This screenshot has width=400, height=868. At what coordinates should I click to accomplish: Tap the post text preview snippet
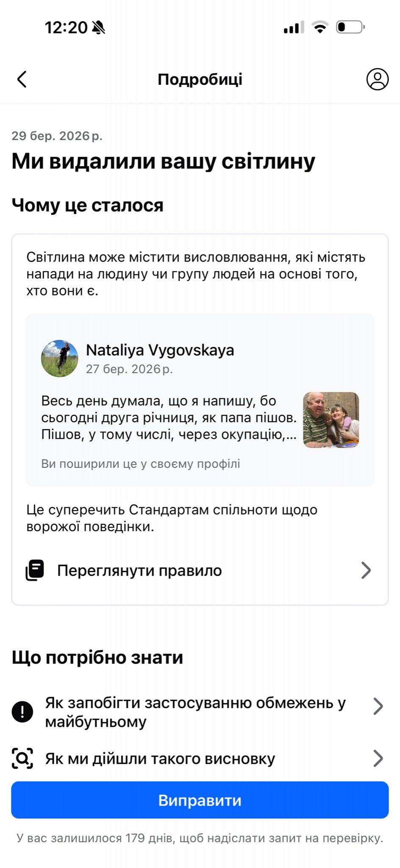(x=169, y=417)
